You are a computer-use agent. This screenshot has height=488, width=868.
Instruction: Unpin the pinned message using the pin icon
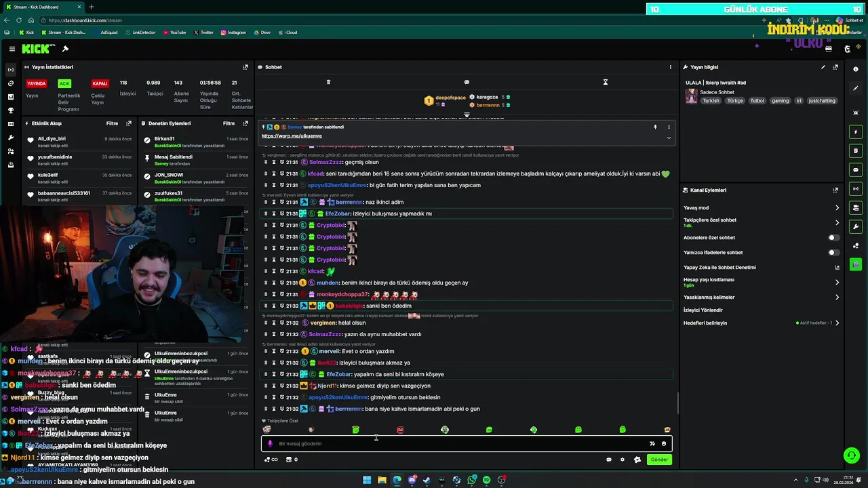click(x=655, y=127)
